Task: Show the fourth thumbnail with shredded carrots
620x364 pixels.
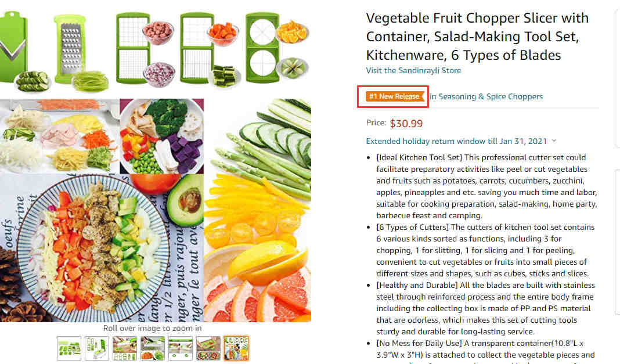Action: (x=153, y=348)
